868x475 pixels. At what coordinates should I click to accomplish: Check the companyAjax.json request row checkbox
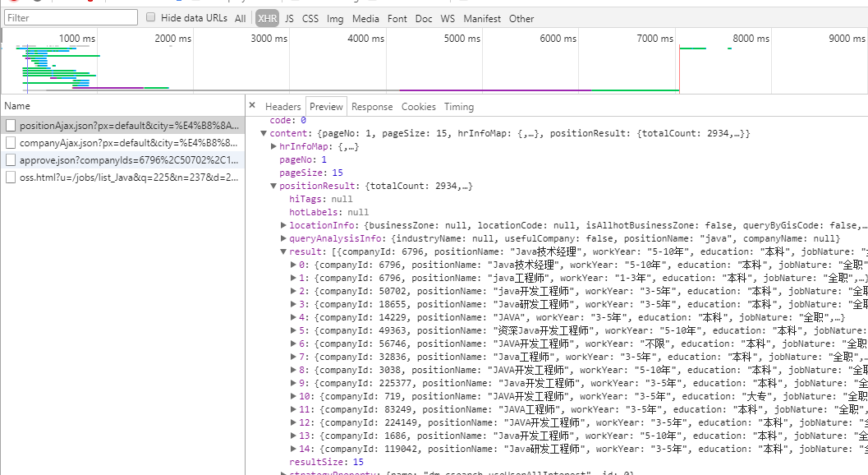point(11,143)
